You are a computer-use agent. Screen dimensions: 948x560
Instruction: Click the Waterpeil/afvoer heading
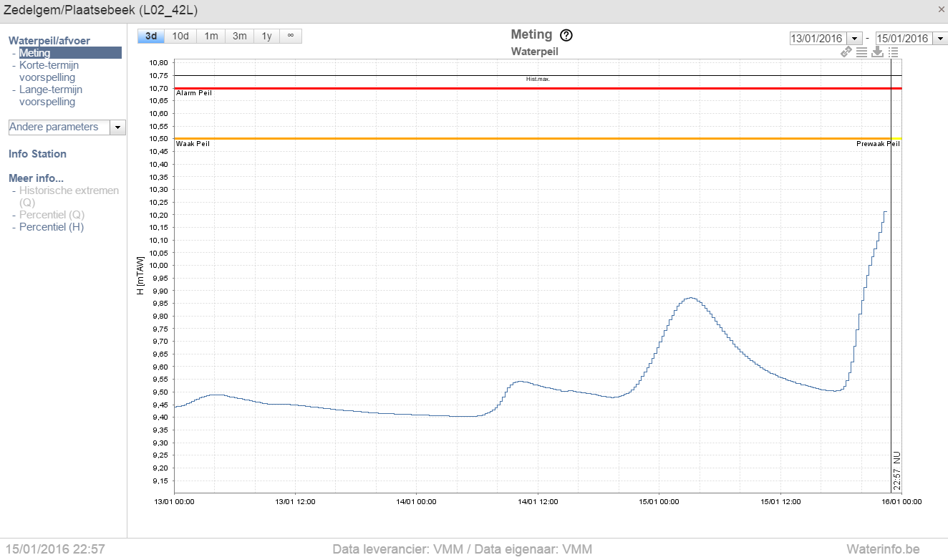pyautogui.click(x=49, y=41)
